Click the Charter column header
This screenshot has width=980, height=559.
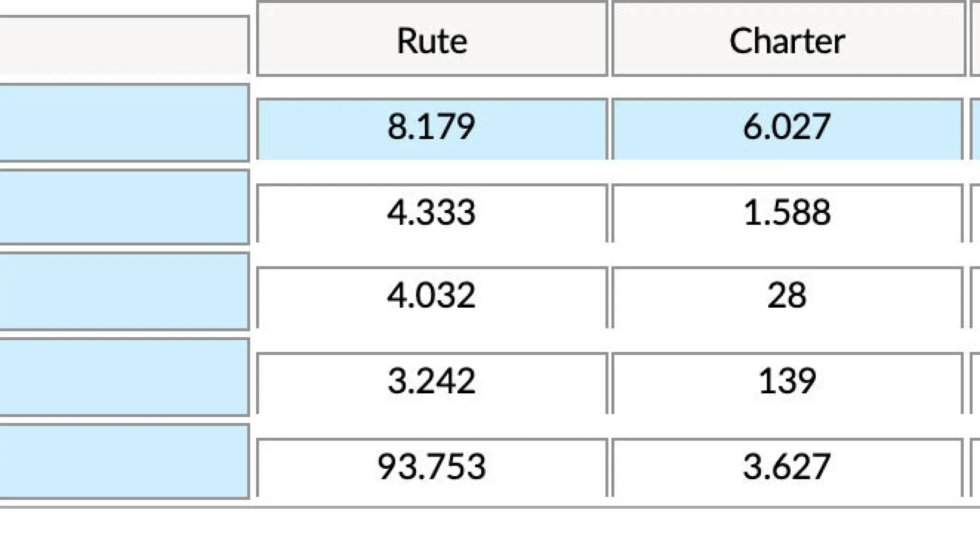[x=787, y=41]
